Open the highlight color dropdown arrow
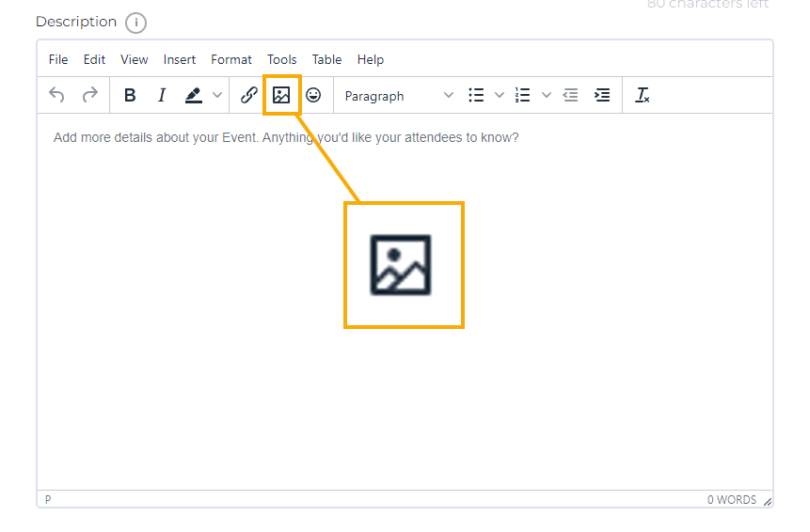 (216, 95)
